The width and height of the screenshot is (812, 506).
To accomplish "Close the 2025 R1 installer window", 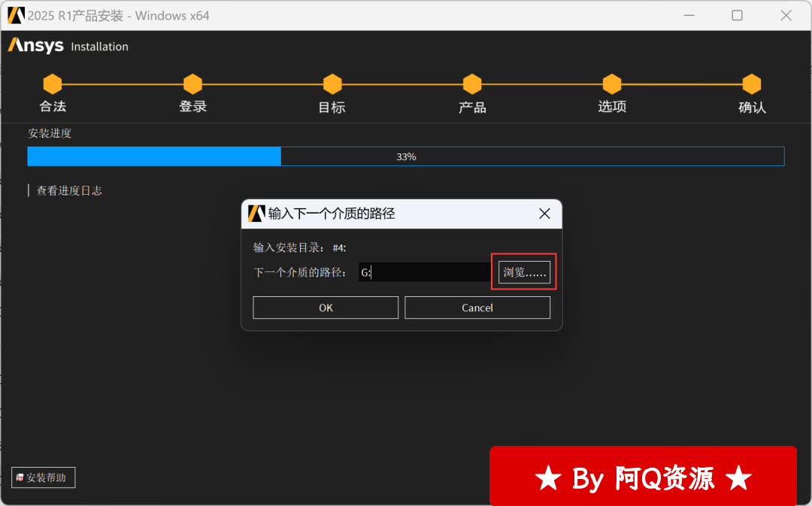I will [786, 16].
